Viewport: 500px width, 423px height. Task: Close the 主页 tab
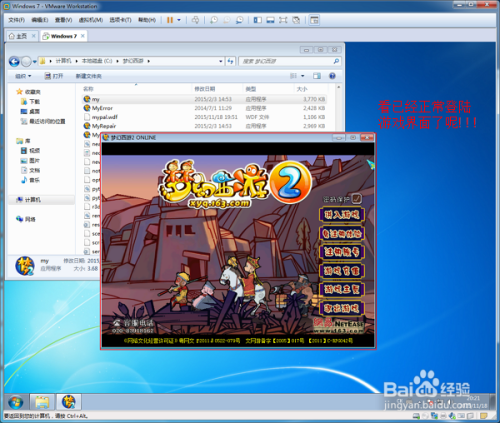pyautogui.click(x=34, y=36)
